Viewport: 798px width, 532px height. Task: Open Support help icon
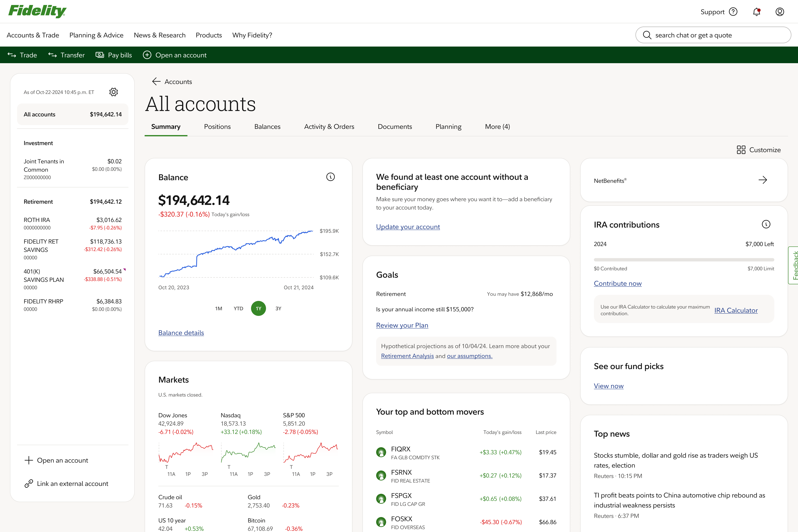click(733, 12)
